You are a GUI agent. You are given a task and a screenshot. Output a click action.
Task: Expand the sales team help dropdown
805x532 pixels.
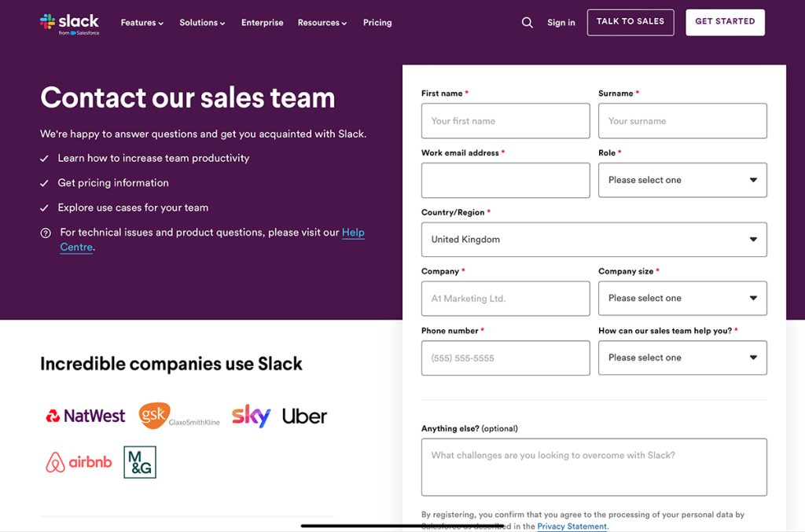point(682,358)
